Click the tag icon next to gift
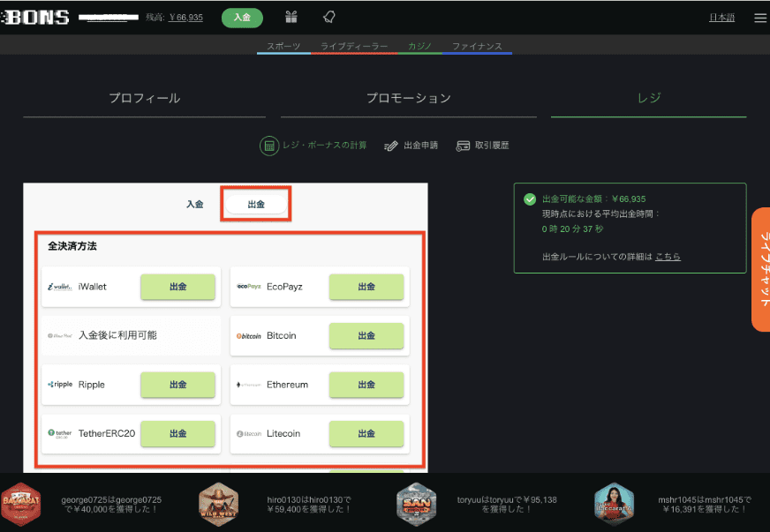 point(328,17)
